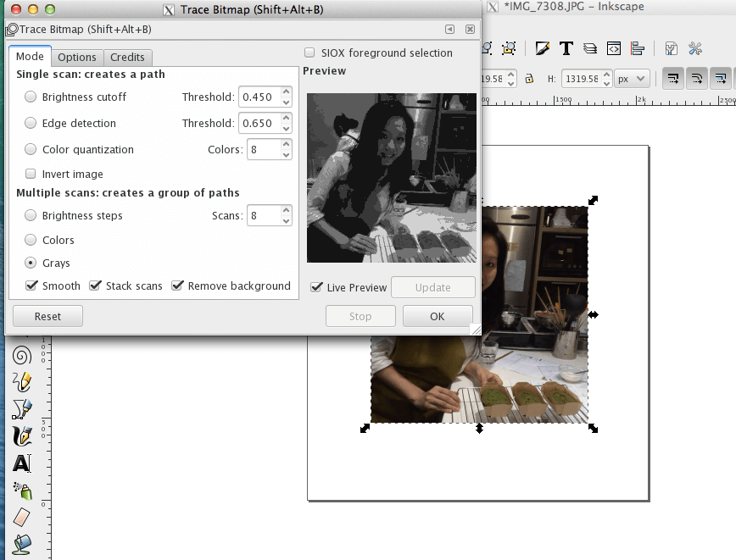Screen dimensions: 736x560
Task: Increase Brightness cutoff threshold value
Action: pyautogui.click(x=286, y=92)
